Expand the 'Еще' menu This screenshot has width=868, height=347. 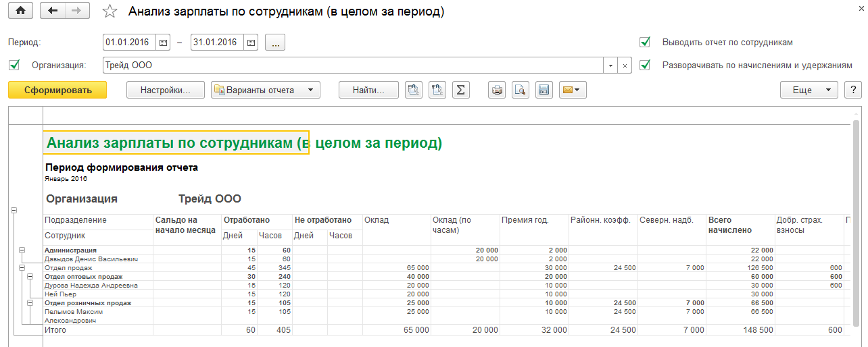809,90
